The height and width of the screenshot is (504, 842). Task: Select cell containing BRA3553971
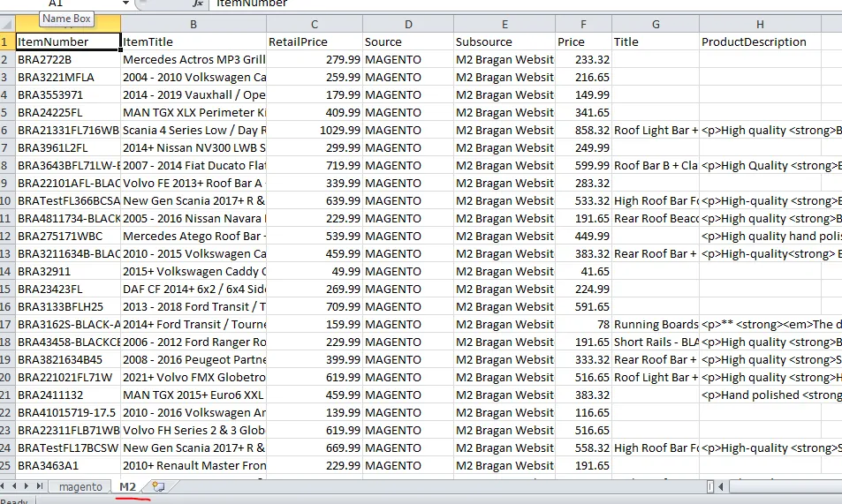[x=68, y=95]
